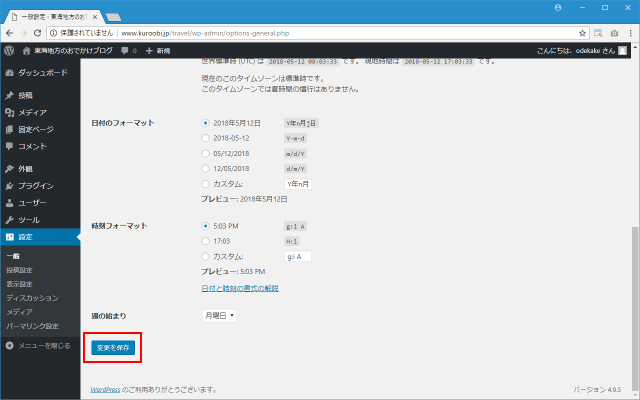Open ツール in the sidebar
Image resolution: width=640 pixels, height=400 pixels.
tap(40, 220)
